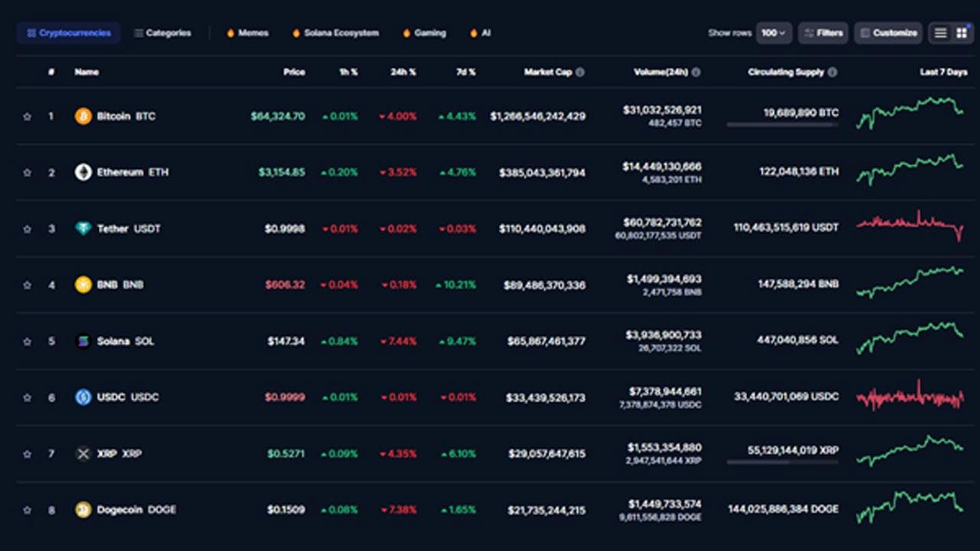Screen dimensions: 980x551
Task: Click the BNB coin logo
Action: [x=83, y=285]
